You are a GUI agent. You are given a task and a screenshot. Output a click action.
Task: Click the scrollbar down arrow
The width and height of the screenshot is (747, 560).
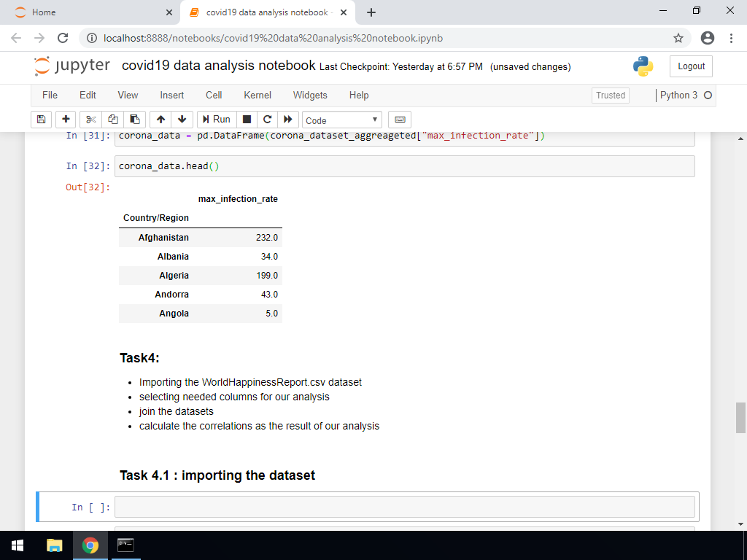click(x=740, y=524)
